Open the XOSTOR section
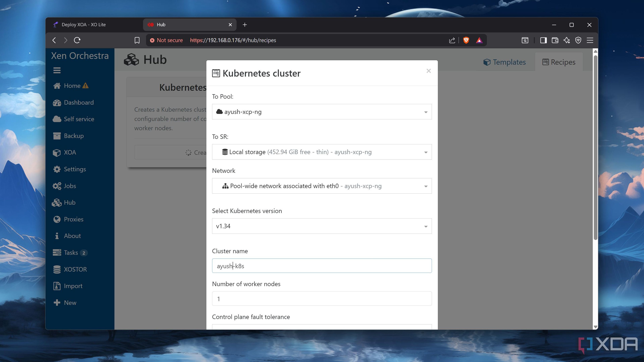 click(70, 269)
